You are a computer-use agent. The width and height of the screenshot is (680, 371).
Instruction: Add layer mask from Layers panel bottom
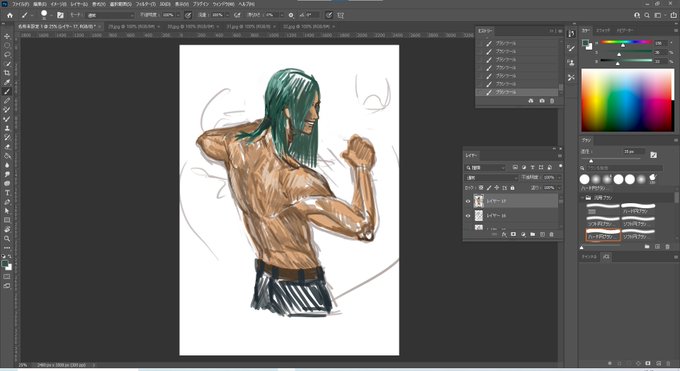coord(513,234)
